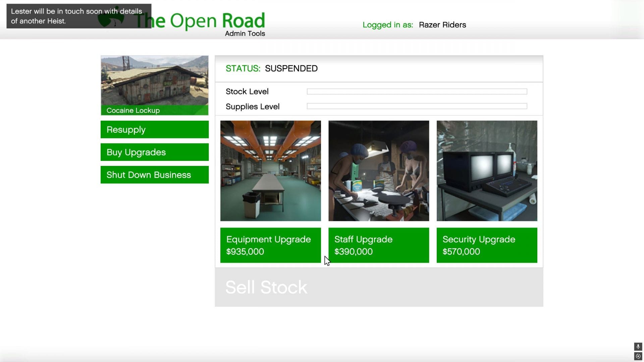Click the microphone icon in bottom corner

pos(638,347)
